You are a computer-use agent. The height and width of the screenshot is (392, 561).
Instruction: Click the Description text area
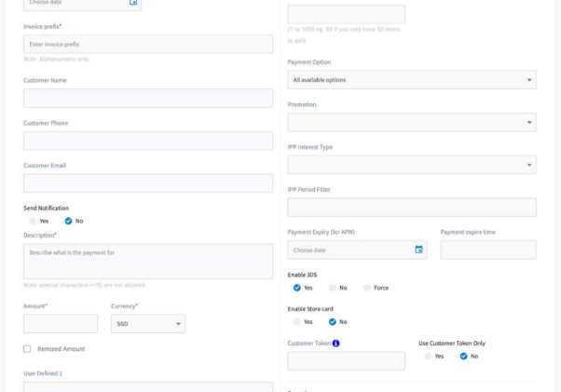147,261
